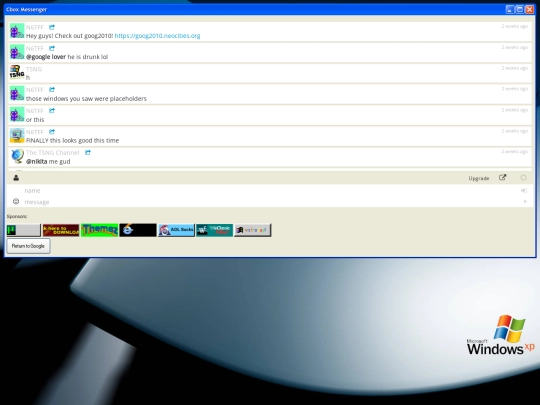Screen dimensions: 540x405
Task: Click The TSNG Channel globe avatar
Action: [17, 156]
